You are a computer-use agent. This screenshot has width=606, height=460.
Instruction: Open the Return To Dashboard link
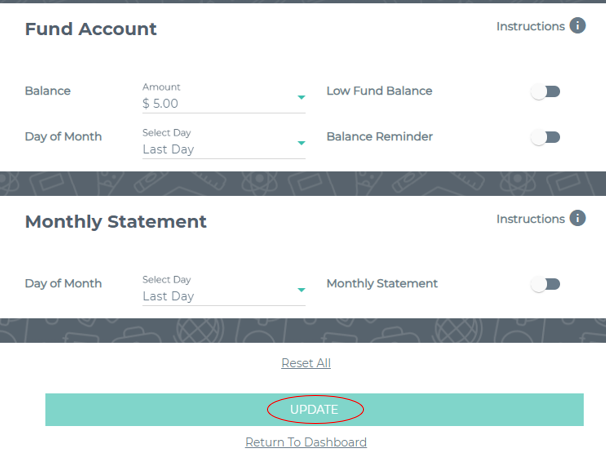coord(306,442)
